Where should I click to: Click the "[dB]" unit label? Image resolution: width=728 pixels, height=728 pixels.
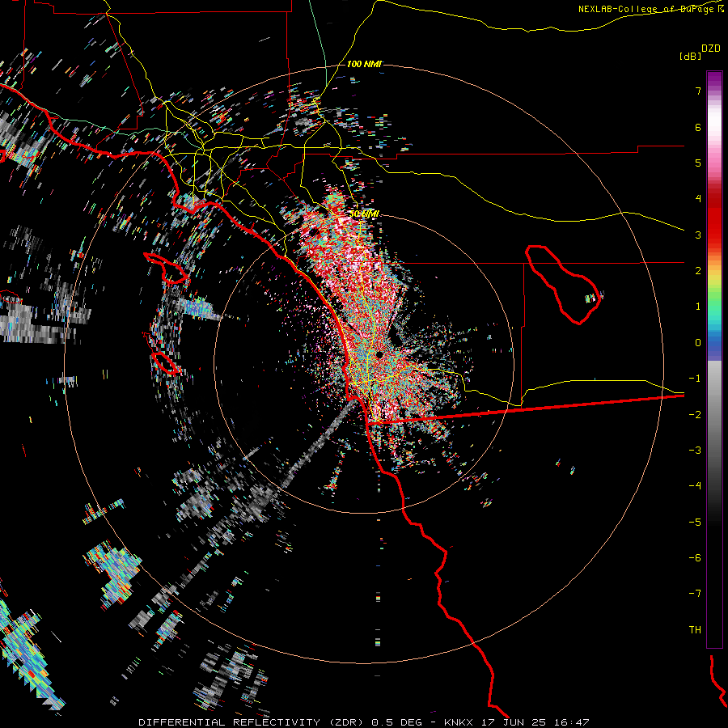point(690,56)
